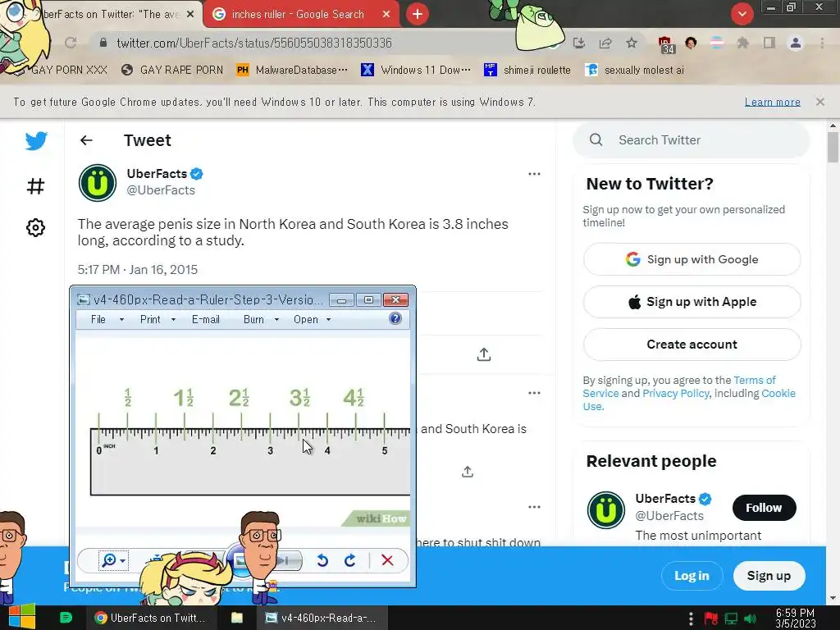Open Chrome extensions puzzle icon
This screenshot has width=840, height=630.
coord(742,43)
